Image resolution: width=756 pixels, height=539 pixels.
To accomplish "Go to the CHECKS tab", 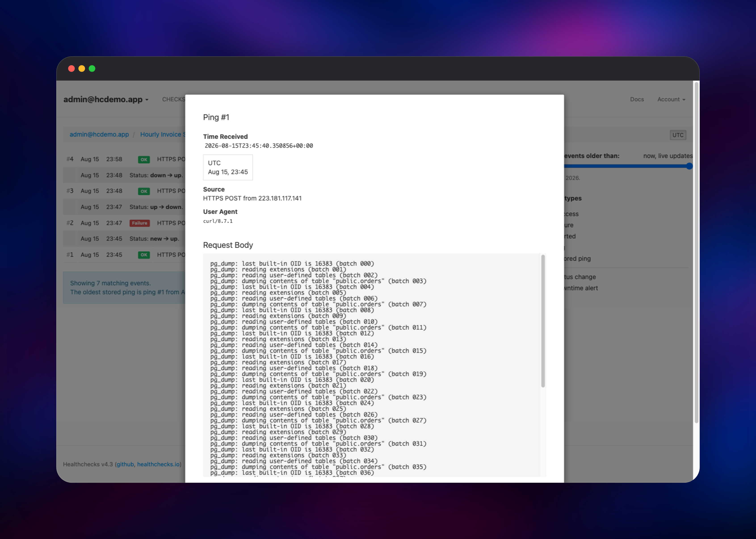I will point(174,99).
